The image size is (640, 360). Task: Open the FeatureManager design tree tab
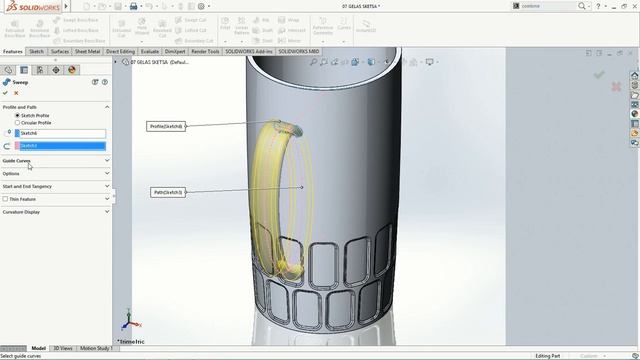(8, 70)
